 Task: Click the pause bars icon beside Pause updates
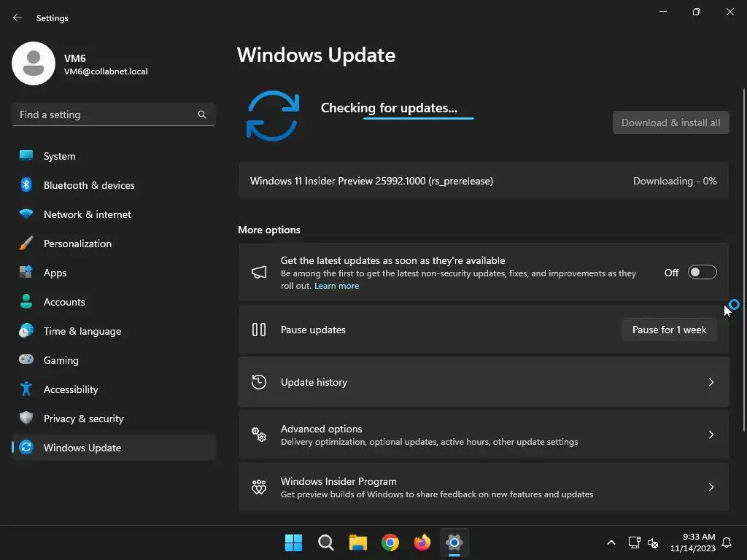(x=259, y=330)
